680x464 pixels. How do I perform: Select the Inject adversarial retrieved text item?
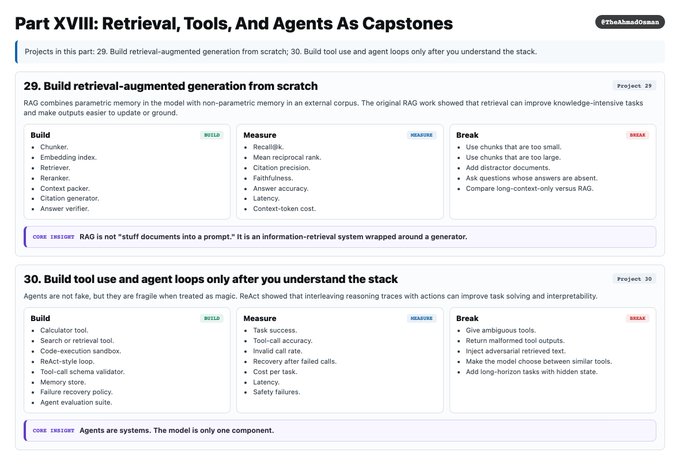click(x=516, y=351)
